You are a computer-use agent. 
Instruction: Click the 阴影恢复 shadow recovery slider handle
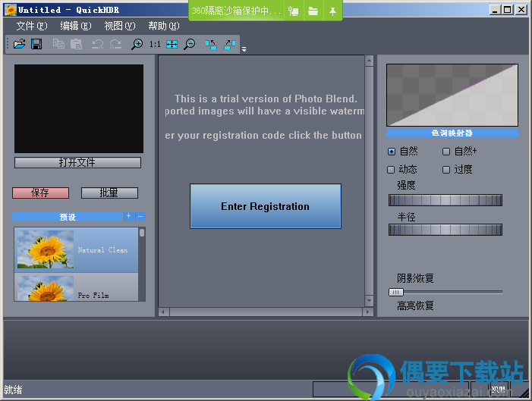click(x=395, y=292)
